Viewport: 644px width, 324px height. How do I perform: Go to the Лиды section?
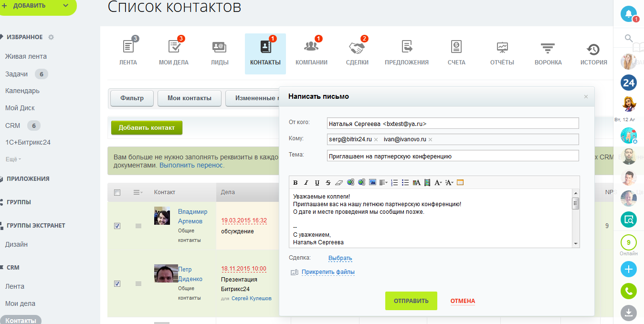[x=220, y=53]
